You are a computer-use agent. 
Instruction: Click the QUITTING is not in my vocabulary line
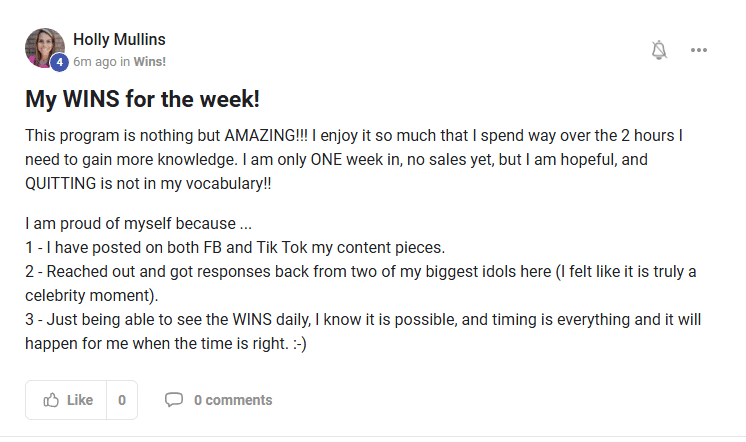pos(148,184)
